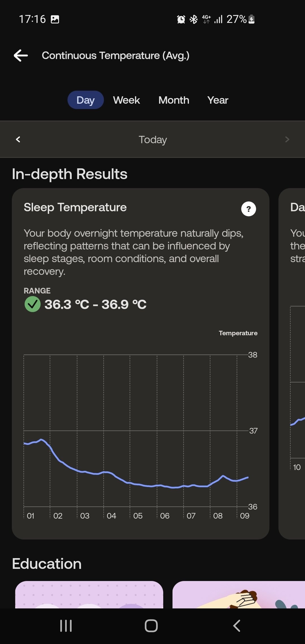The image size is (305, 644).
Task: Tap the Bluetooth status icon
Action: point(193,19)
